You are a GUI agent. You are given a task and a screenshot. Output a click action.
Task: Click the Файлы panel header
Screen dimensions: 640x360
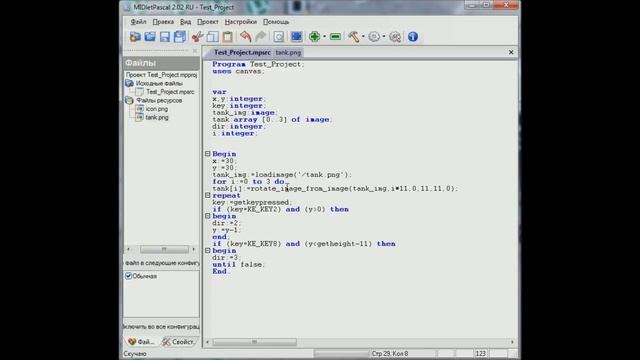click(161, 63)
